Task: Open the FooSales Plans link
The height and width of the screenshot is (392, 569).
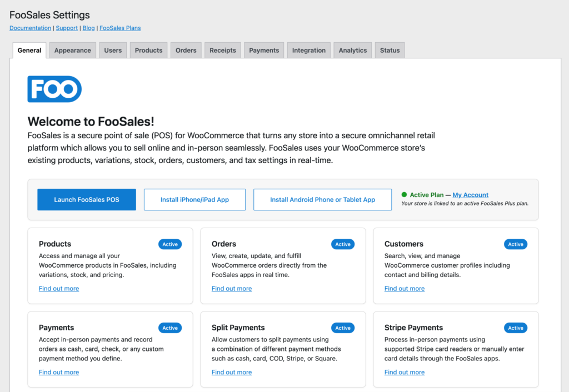Action: point(120,28)
